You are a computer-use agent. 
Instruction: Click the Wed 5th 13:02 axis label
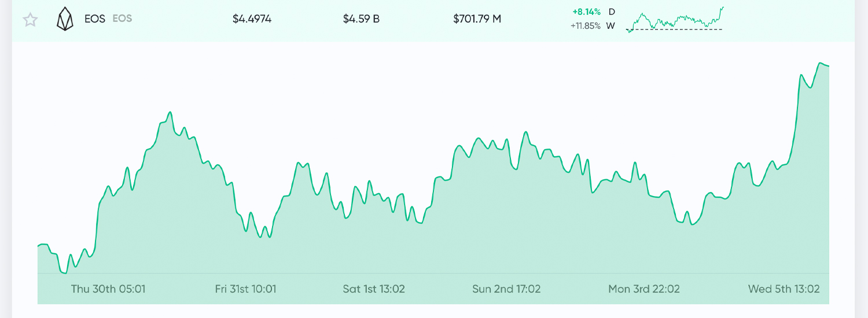pos(784,289)
